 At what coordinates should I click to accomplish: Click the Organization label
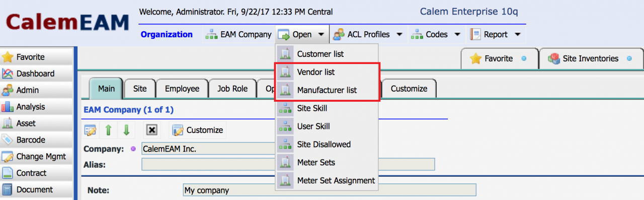pyautogui.click(x=167, y=35)
